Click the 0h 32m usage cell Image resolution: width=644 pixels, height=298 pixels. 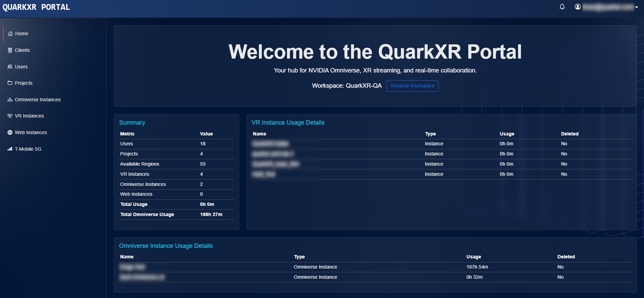tap(475, 277)
